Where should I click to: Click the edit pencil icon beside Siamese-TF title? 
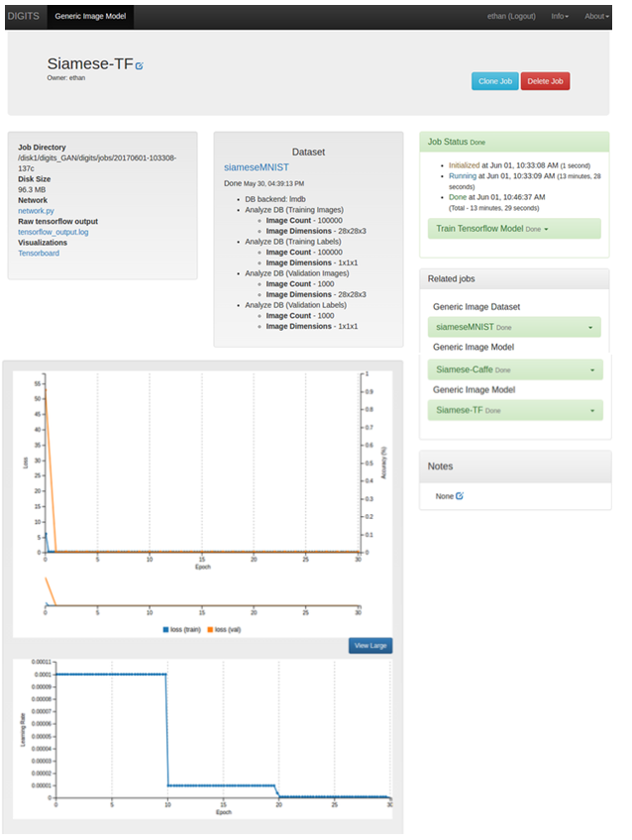[x=140, y=65]
